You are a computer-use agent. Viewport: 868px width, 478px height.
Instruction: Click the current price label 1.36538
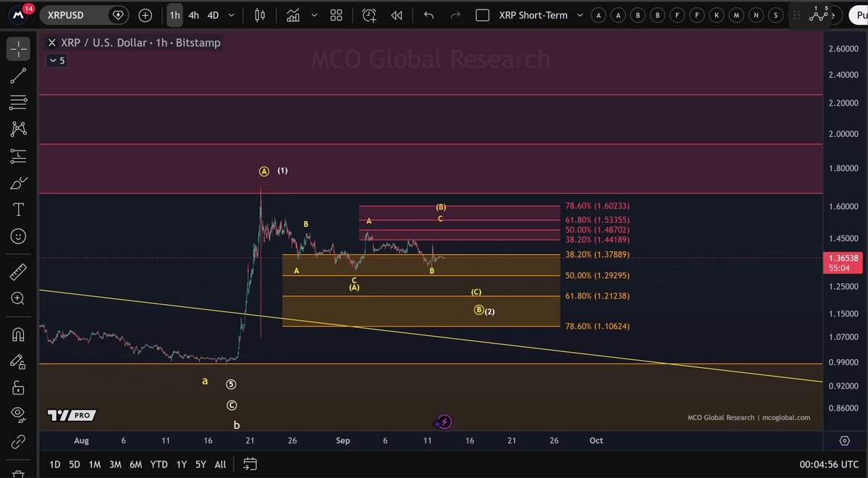(x=843, y=258)
